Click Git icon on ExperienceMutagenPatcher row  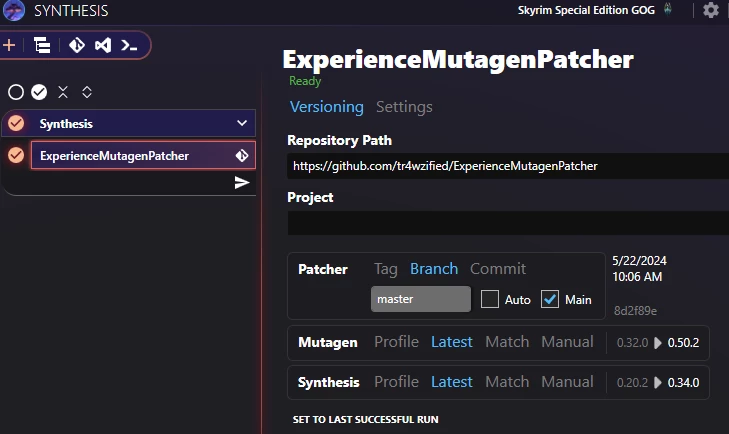click(242, 155)
